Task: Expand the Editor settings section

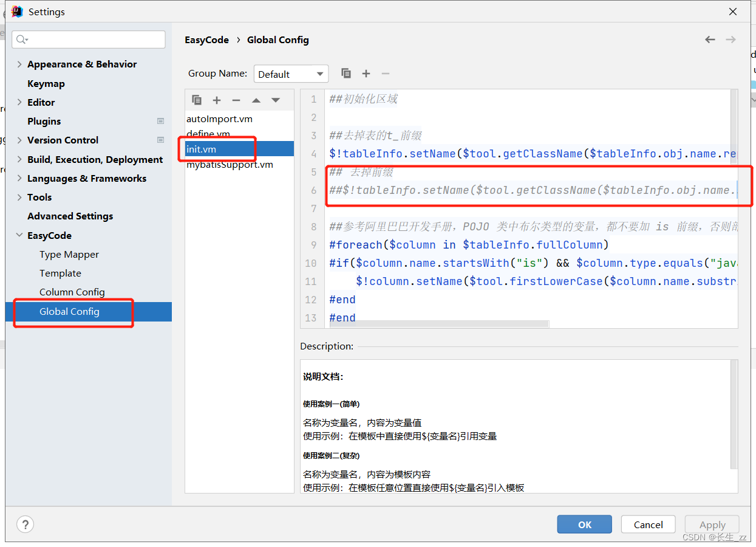Action: pyautogui.click(x=19, y=102)
